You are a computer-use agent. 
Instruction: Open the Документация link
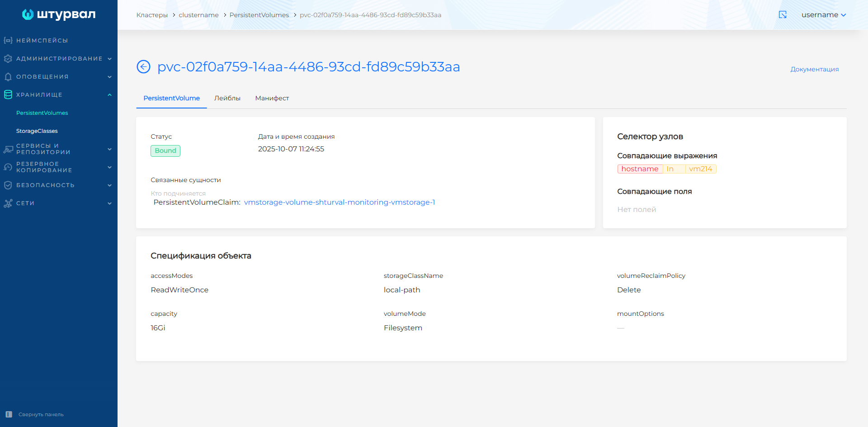click(814, 69)
